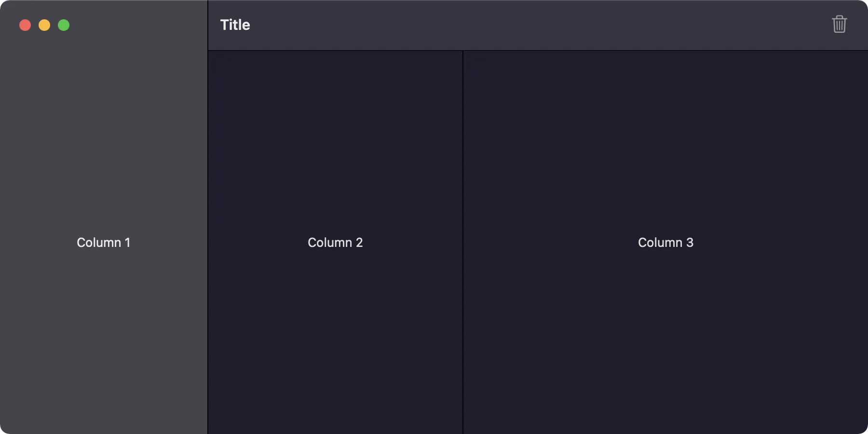The image size is (868, 434).
Task: Click the red close window button
Action: tap(25, 25)
